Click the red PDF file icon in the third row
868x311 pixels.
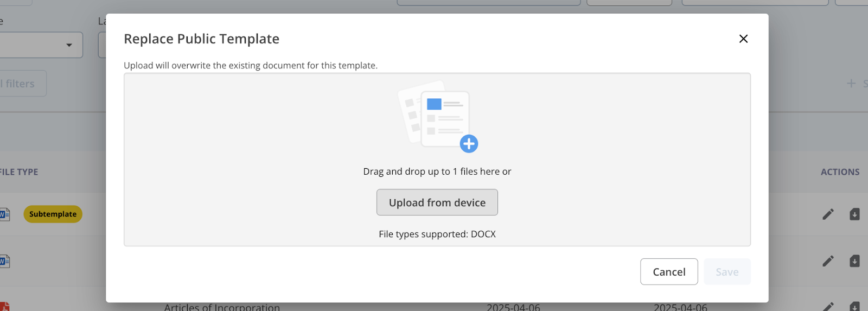coord(4,307)
